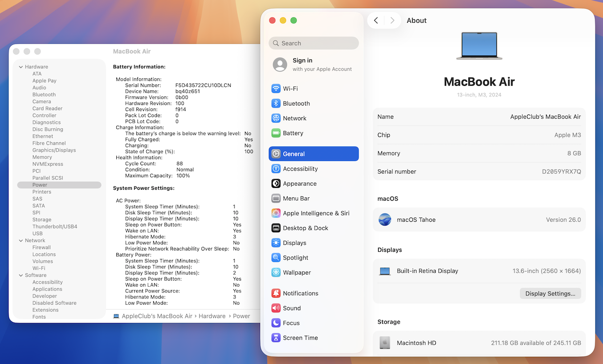Click AppleClub's MacBook Air in path bar
The height and width of the screenshot is (364, 603).
tap(157, 316)
